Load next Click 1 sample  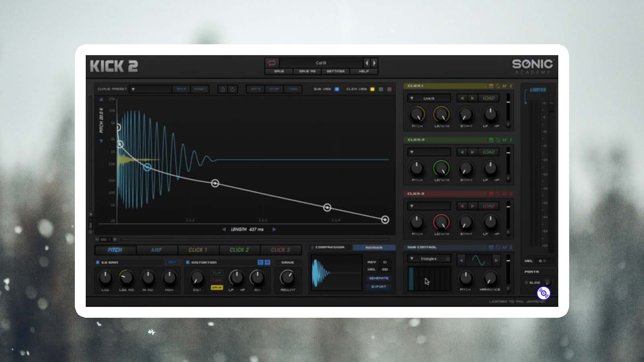point(472,98)
